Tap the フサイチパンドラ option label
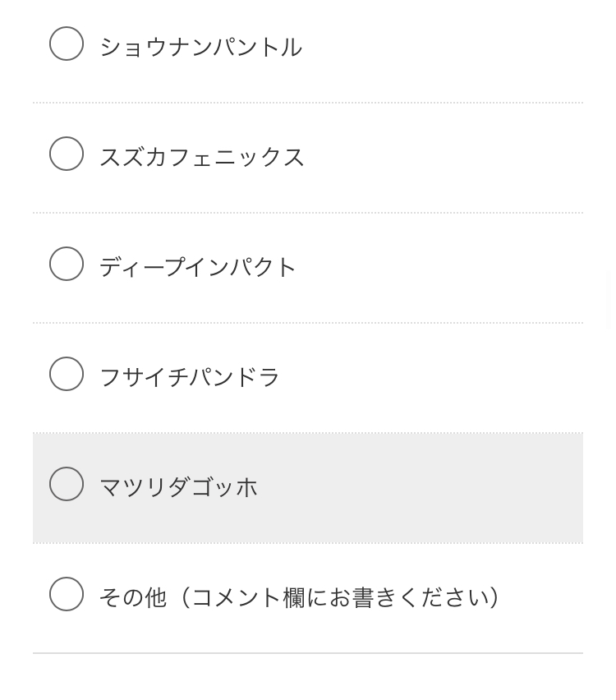616x700 pixels. pyautogui.click(x=190, y=378)
